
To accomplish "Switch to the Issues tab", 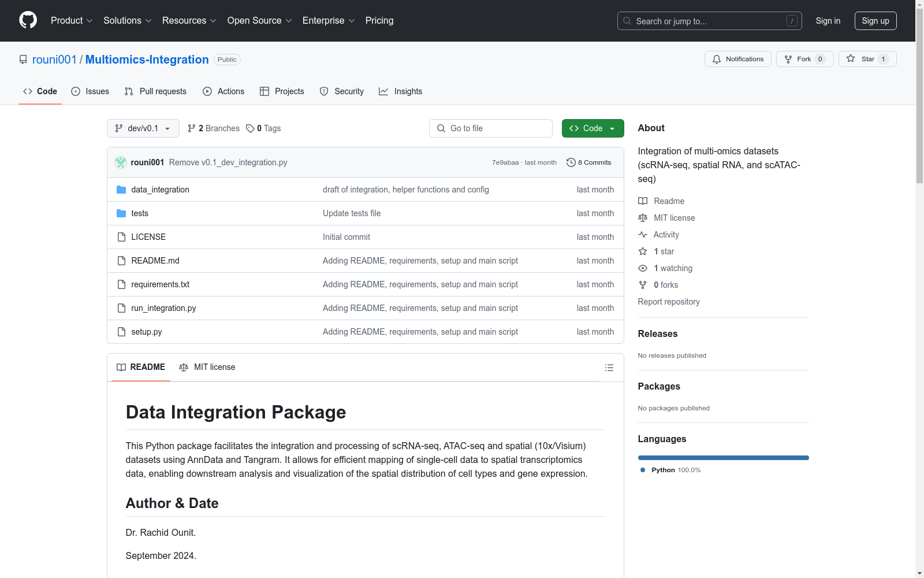I will pyautogui.click(x=90, y=91).
